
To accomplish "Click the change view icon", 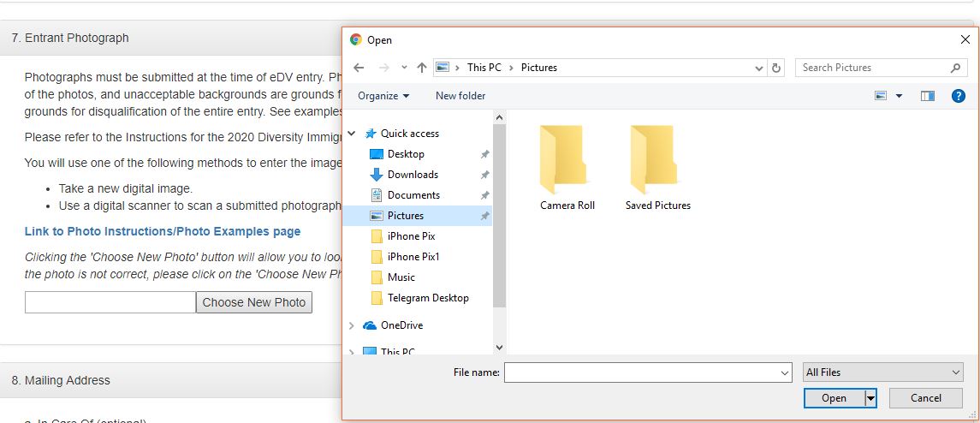I will pyautogui.click(x=881, y=96).
